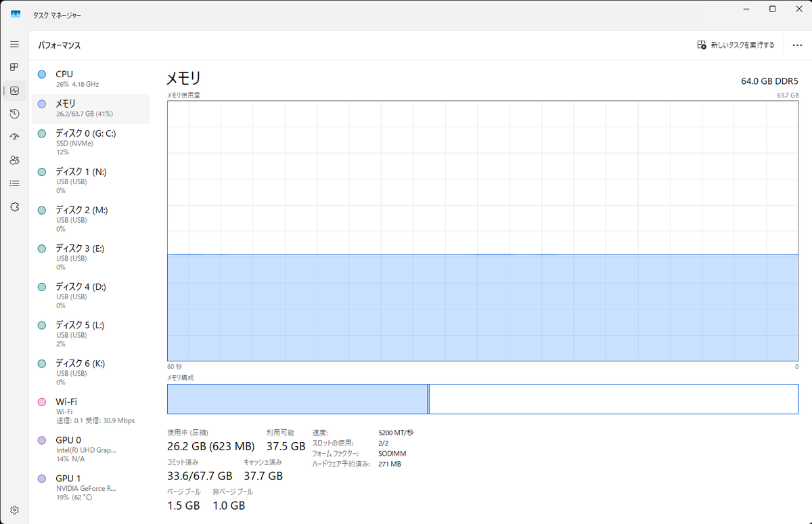Click the 1.0 GB non-paged pool value
Viewport: 812px width, 524px height.
[229, 506]
